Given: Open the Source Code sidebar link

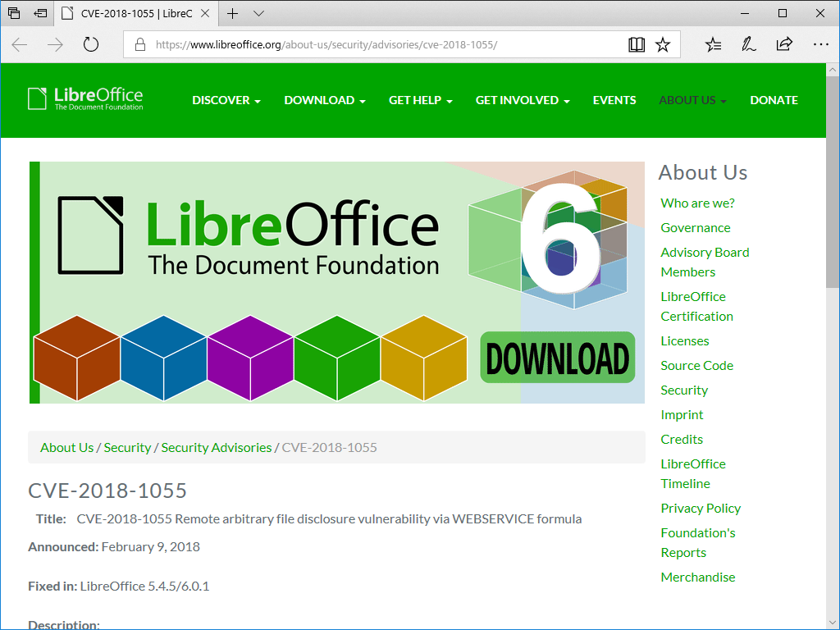Looking at the screenshot, I should (x=697, y=365).
